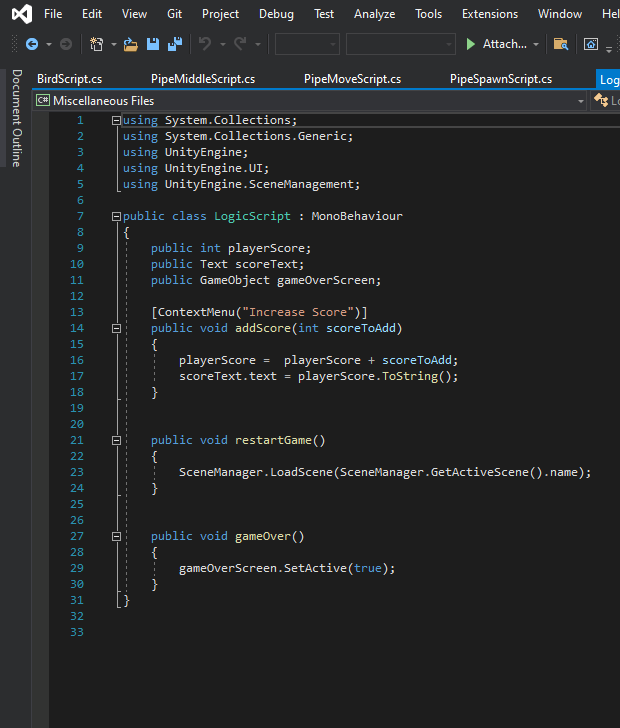
Task: Fold the gameOver method outline
Action: tap(117, 536)
